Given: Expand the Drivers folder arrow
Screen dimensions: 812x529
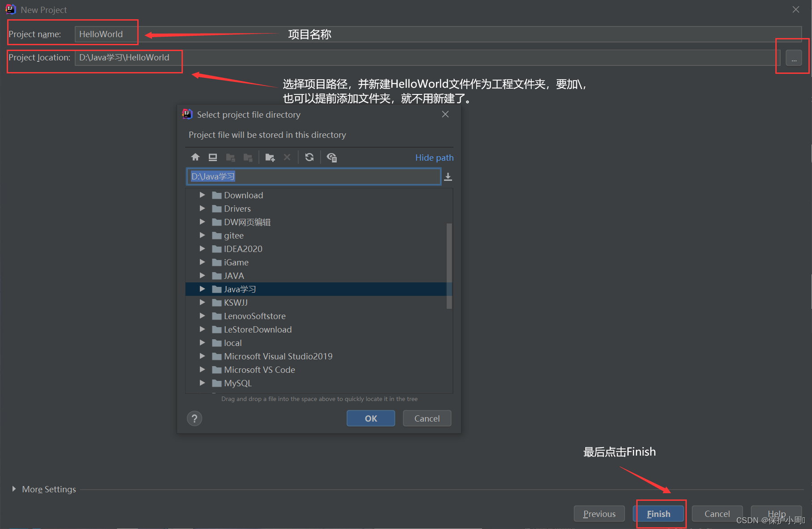Looking at the screenshot, I should pos(202,209).
